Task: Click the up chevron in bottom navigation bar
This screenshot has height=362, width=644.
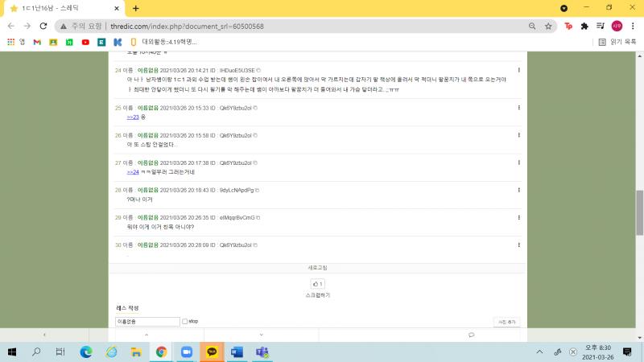Action: tap(147, 335)
